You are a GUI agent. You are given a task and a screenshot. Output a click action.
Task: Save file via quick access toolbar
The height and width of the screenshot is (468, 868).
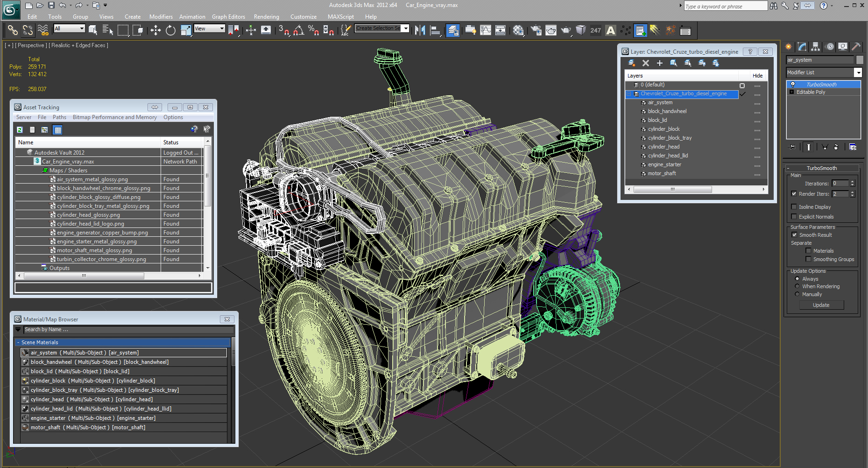coord(51,5)
